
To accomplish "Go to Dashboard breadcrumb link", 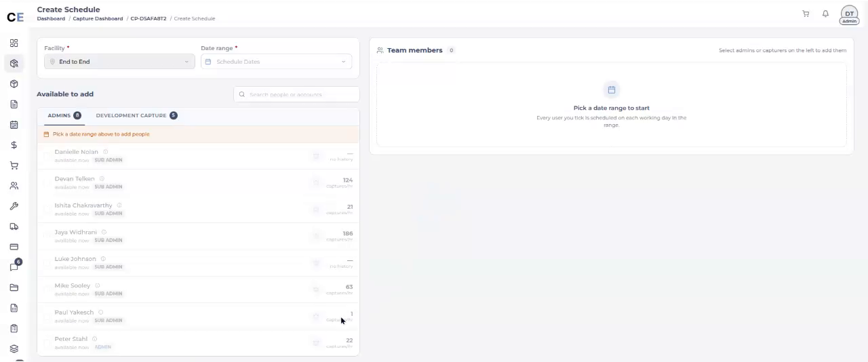I will (51, 19).
